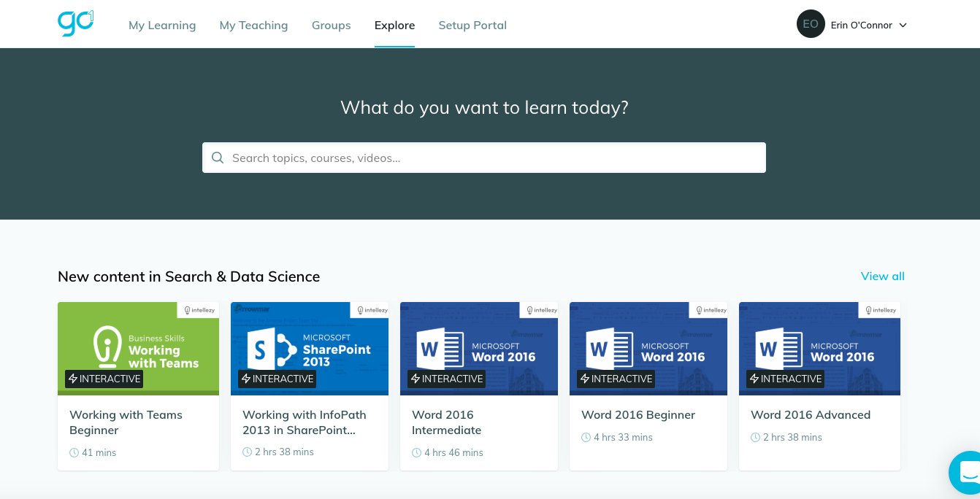Click the search magnifier icon
The width and height of the screenshot is (980, 499).
[x=218, y=158]
